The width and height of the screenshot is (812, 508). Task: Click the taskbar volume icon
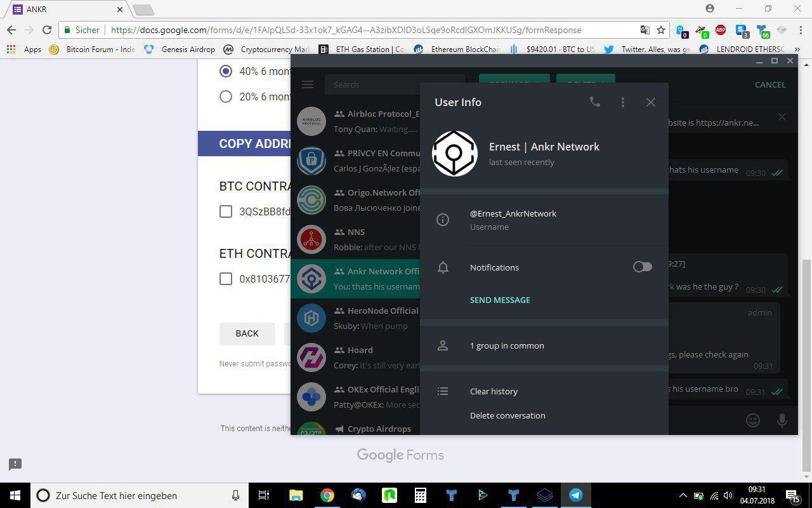point(728,495)
